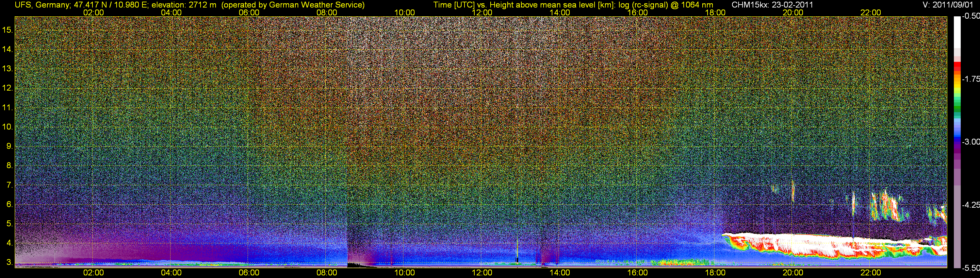
Task: Click the "02:00" label on the bottom time axis
Action: tap(93, 273)
